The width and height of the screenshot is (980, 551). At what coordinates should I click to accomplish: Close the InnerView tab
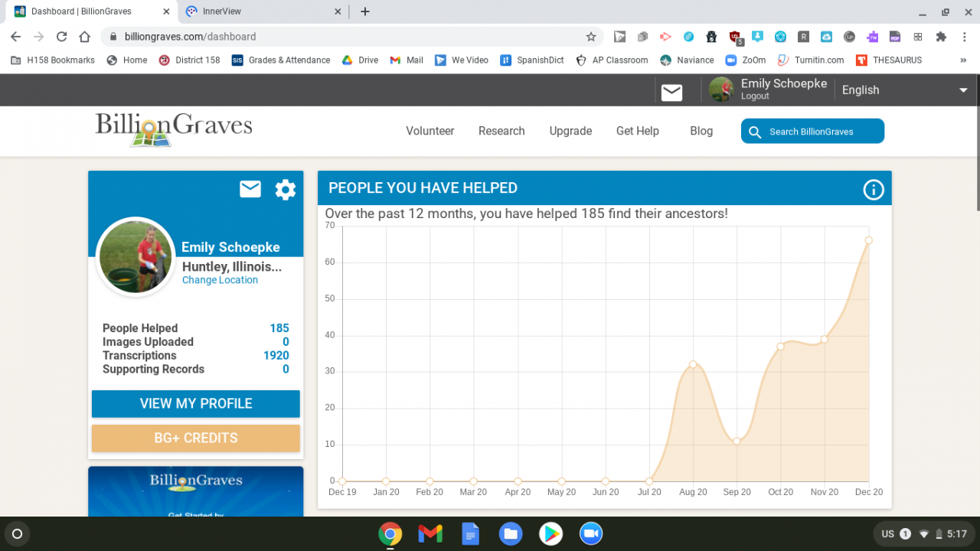[338, 11]
